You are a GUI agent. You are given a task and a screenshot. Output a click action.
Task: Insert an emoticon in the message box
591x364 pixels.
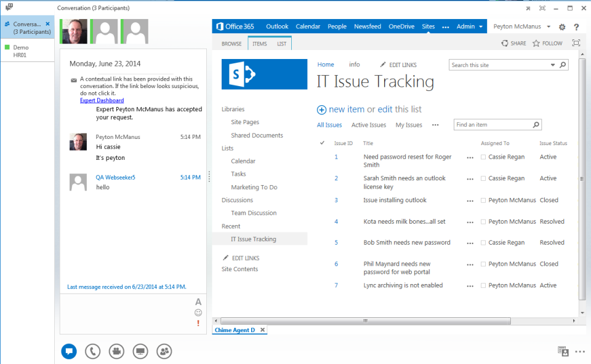click(x=198, y=312)
